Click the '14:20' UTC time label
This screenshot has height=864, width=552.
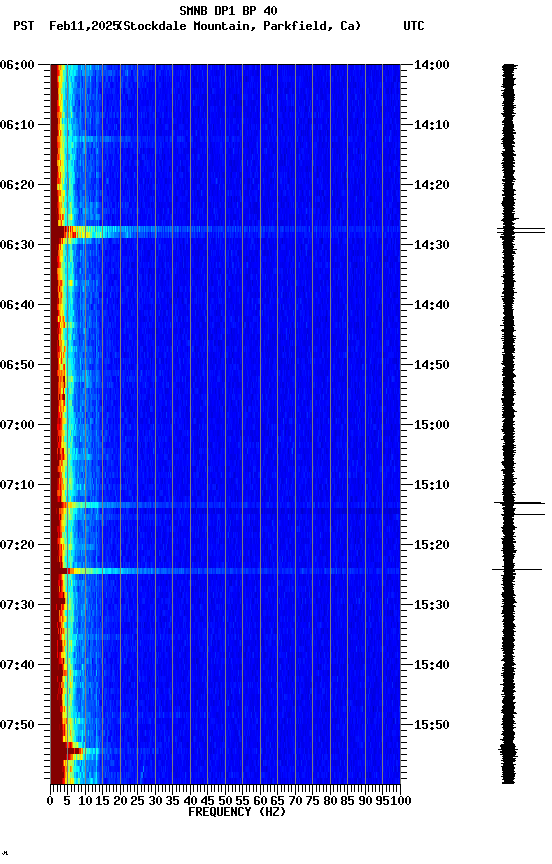tap(432, 185)
